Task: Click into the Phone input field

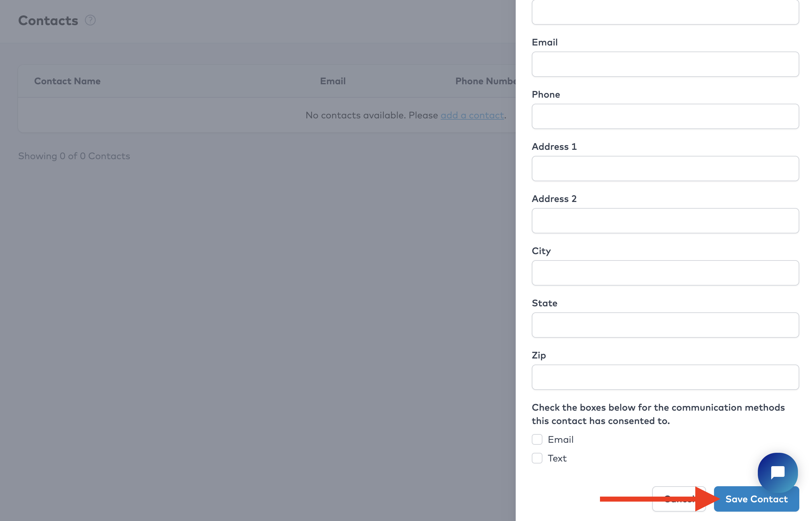Action: 665,116
